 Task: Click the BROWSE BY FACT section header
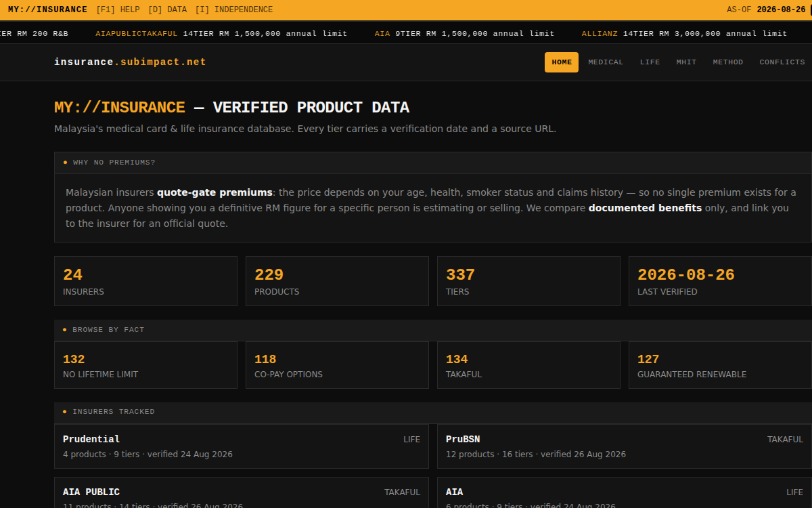click(x=433, y=330)
